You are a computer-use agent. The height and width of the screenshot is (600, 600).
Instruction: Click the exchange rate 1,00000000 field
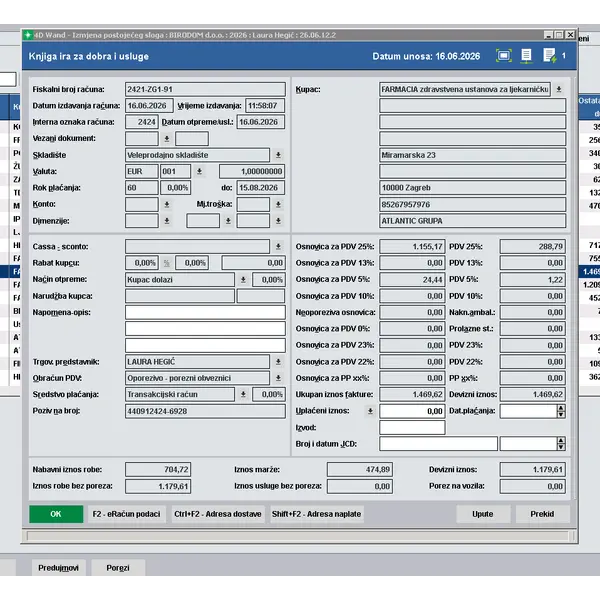coord(252,171)
